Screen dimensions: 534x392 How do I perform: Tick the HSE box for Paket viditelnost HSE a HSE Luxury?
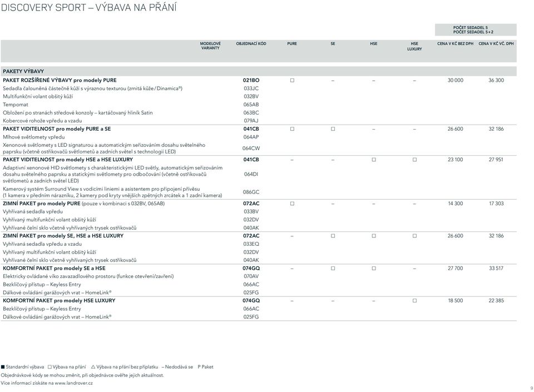374,160
